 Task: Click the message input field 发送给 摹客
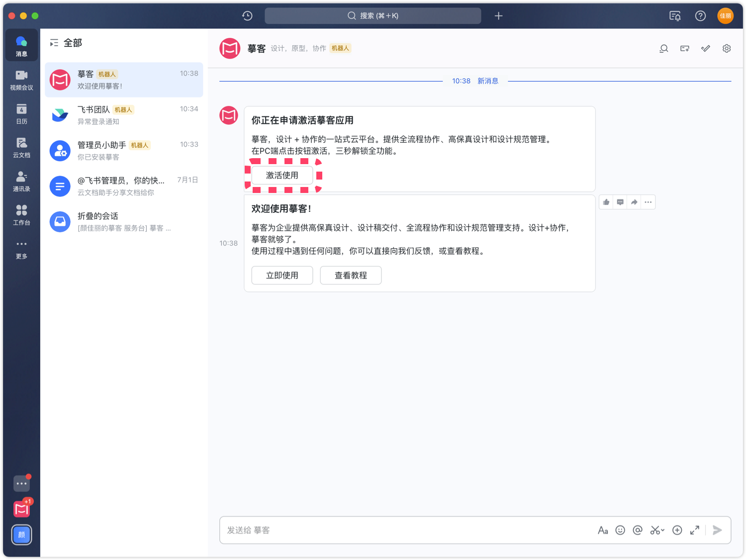[x=408, y=530]
